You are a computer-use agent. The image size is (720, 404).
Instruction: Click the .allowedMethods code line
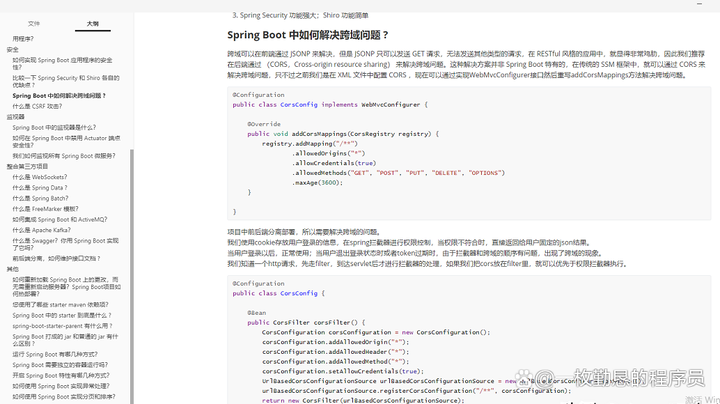click(x=398, y=173)
